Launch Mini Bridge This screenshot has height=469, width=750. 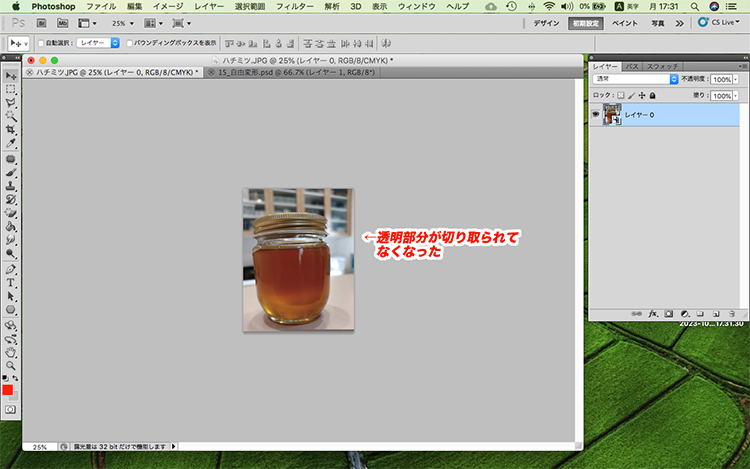click(x=62, y=23)
